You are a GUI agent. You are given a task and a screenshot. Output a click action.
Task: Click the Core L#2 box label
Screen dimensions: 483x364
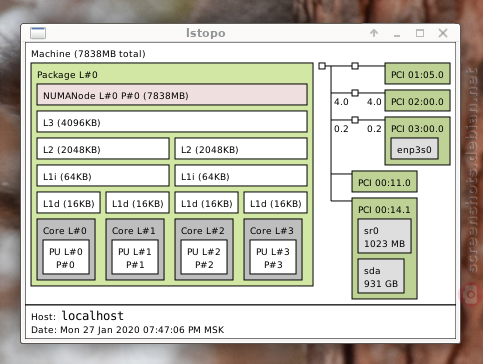click(203, 231)
